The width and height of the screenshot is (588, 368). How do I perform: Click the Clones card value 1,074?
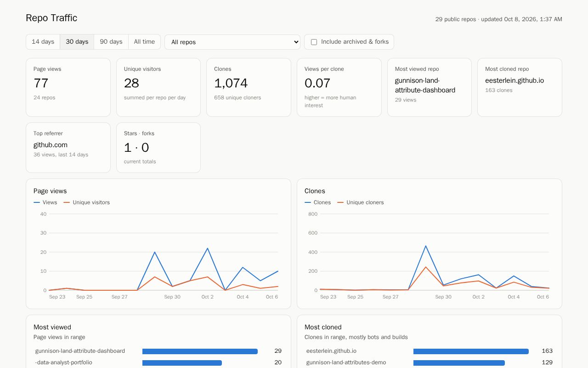[231, 83]
